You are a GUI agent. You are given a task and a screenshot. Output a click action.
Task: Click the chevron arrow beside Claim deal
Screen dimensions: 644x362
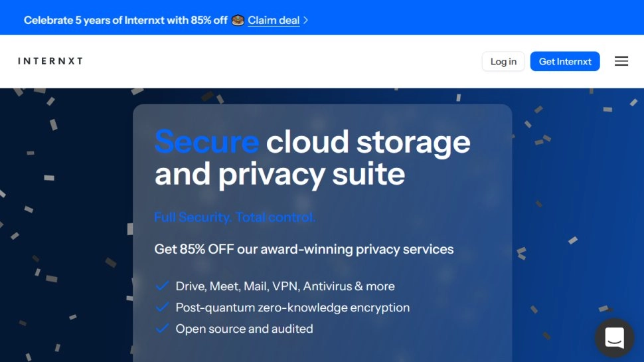tap(306, 20)
